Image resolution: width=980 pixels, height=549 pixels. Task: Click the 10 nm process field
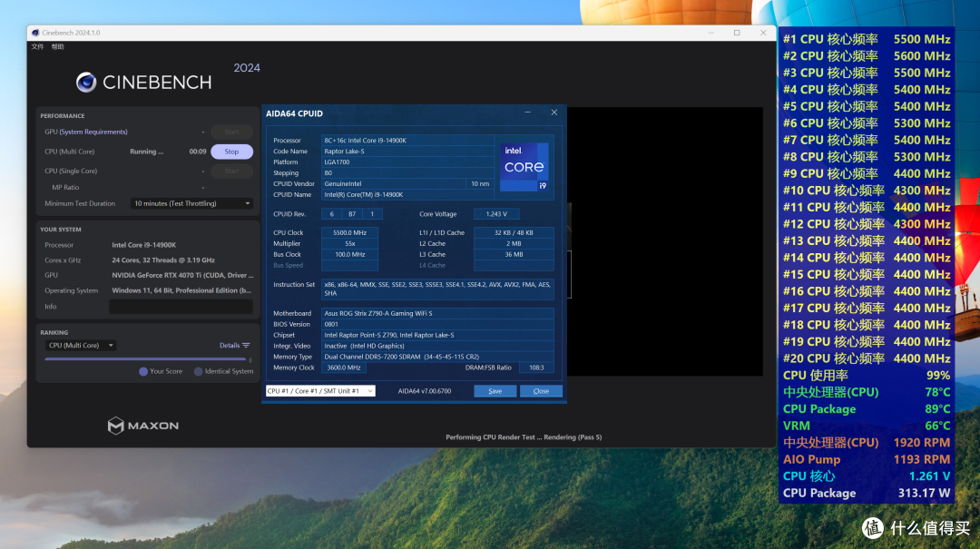(480, 184)
